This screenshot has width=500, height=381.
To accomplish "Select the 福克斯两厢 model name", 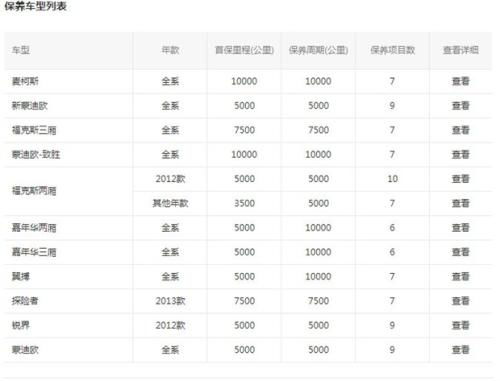I will pyautogui.click(x=34, y=191).
